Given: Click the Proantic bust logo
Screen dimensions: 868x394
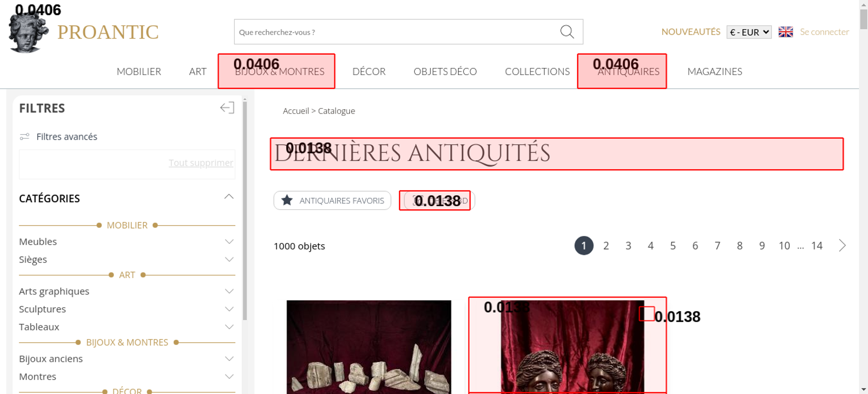Looking at the screenshot, I should 28,33.
